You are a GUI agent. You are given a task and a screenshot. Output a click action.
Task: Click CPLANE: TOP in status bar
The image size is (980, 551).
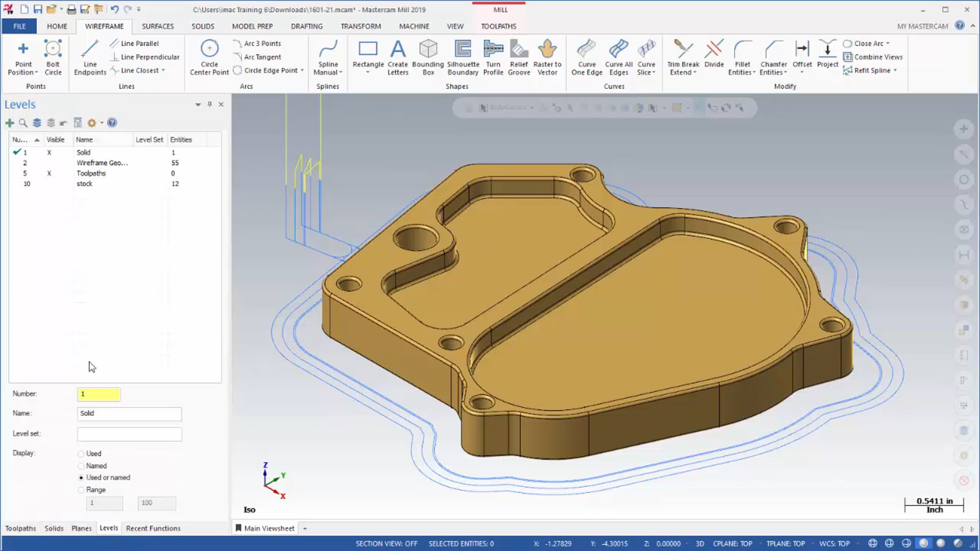point(732,544)
